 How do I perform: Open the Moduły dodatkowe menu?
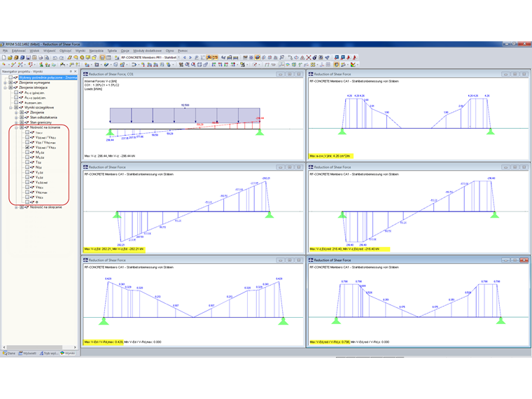148,51
